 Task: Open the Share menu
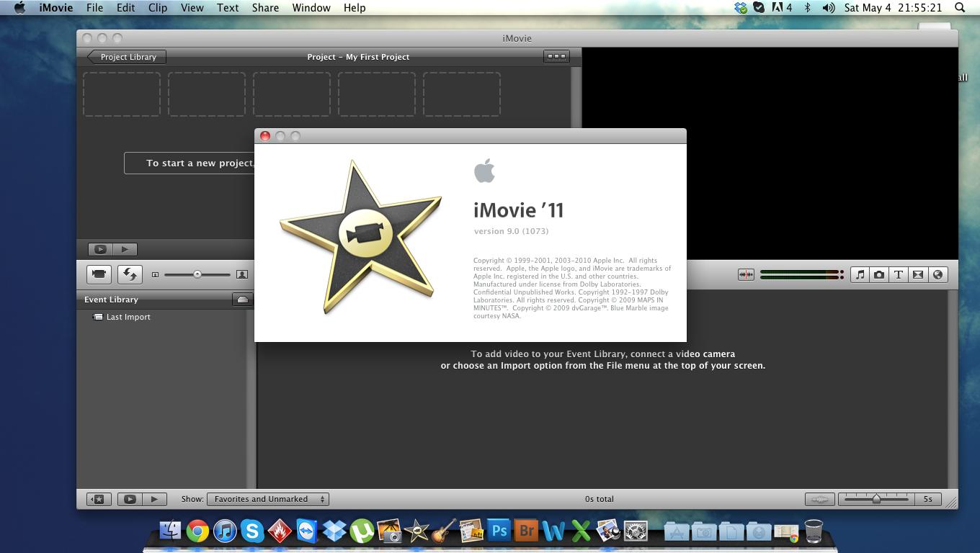click(265, 8)
